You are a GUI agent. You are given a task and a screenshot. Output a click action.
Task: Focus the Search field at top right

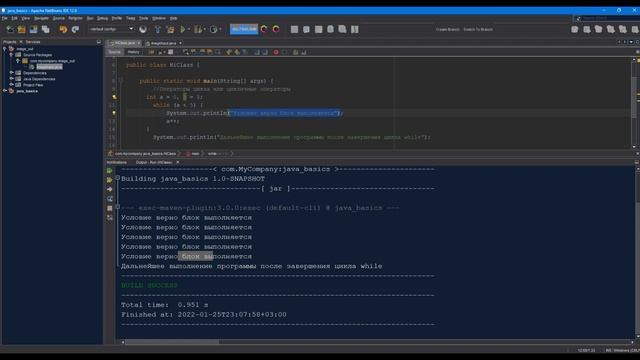(x=607, y=18)
